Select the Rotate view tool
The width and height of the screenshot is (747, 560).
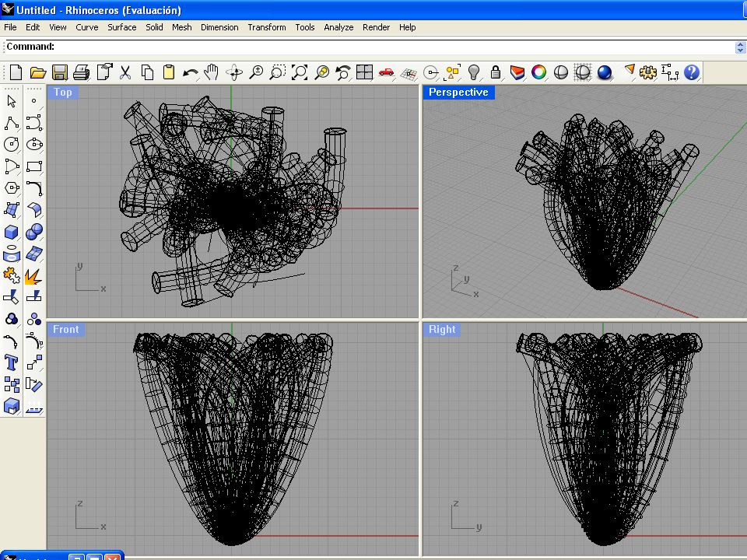tap(234, 72)
